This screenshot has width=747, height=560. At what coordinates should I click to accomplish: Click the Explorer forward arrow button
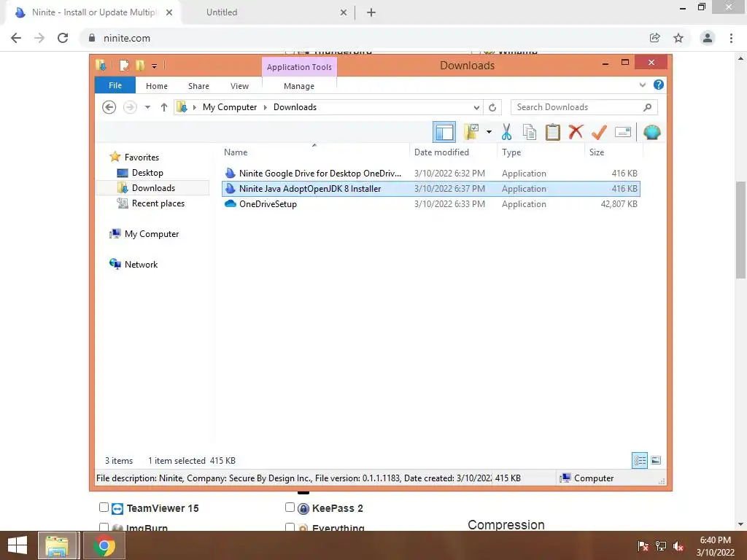point(130,107)
